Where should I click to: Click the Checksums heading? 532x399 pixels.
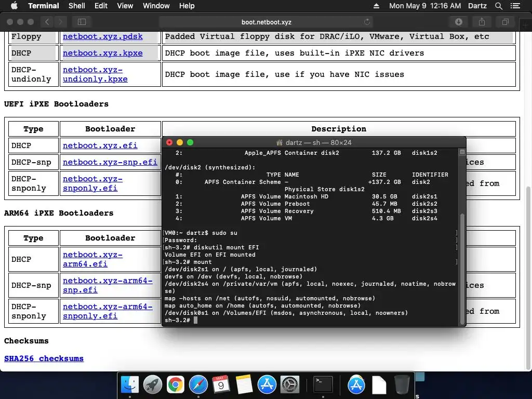point(26,341)
